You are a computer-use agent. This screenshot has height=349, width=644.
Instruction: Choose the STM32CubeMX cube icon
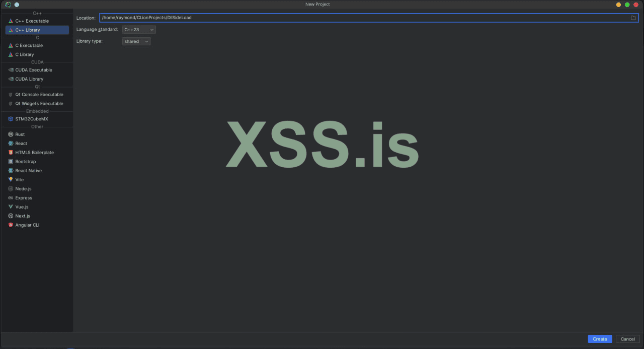11,119
